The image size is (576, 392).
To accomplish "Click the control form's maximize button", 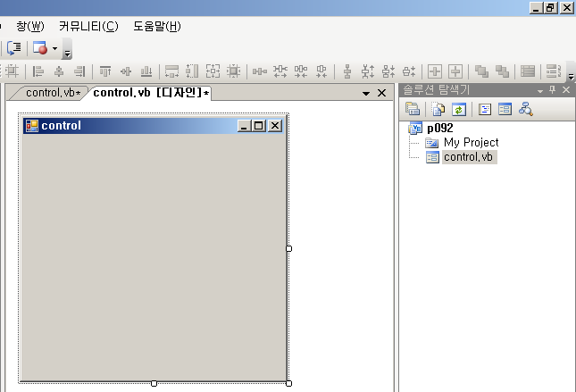I will coord(259,126).
